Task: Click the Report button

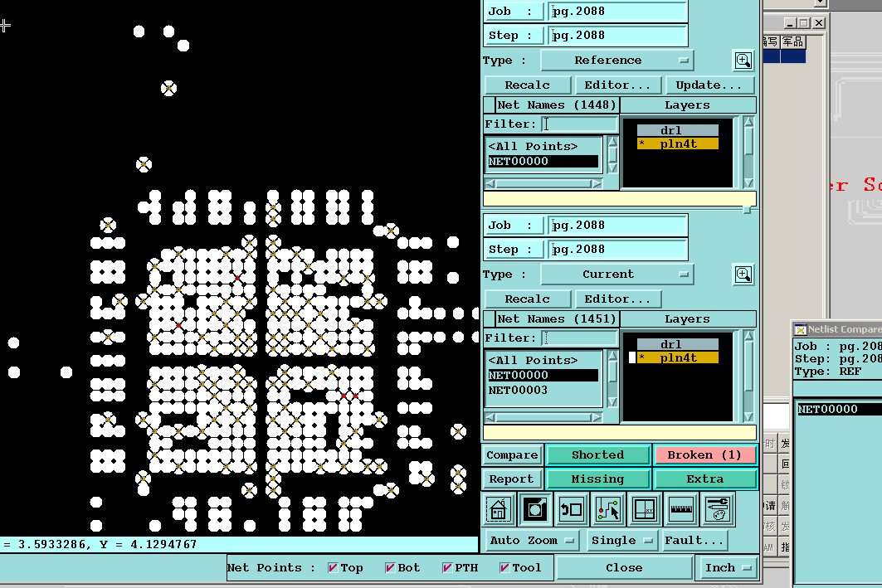Action: tap(512, 479)
